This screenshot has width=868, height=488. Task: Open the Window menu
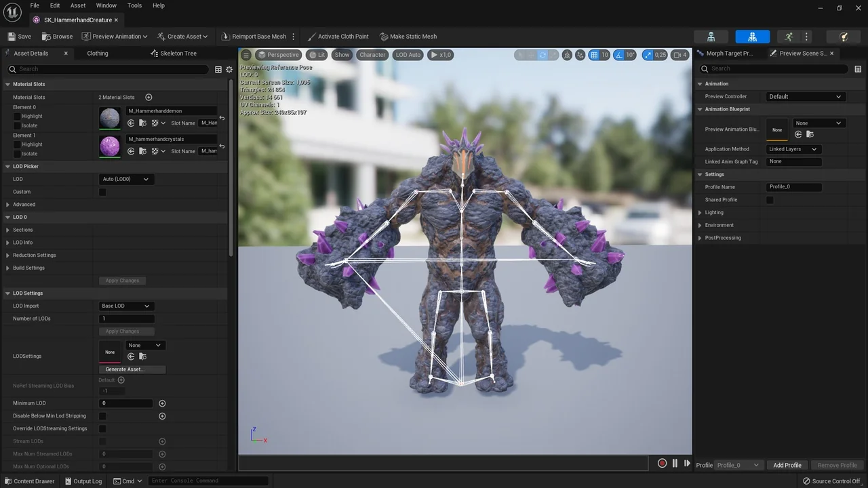(106, 5)
